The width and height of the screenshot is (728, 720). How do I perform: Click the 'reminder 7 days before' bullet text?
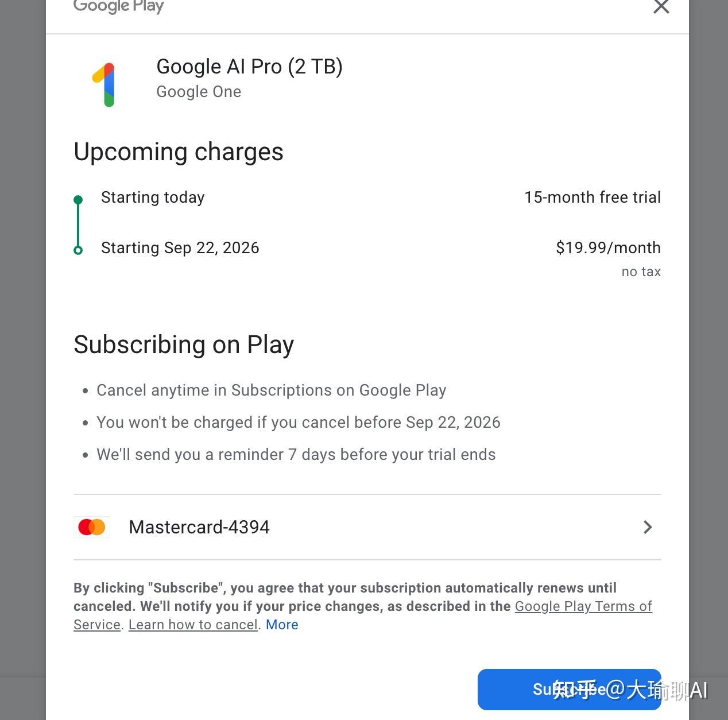tap(296, 455)
